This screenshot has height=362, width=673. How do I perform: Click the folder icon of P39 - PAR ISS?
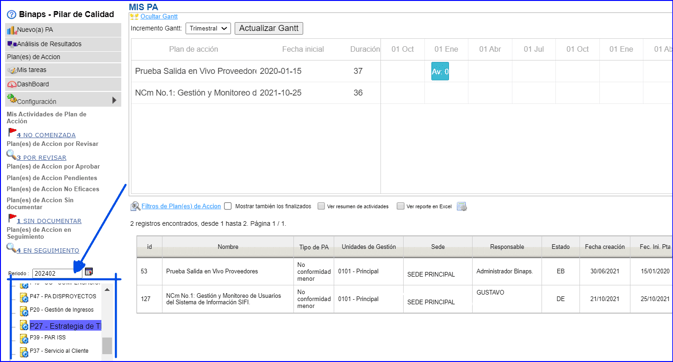[x=24, y=338]
